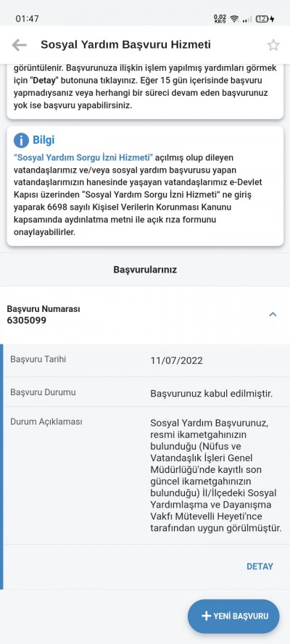Tap the Bilgi heading text
This screenshot has width=290, height=644.
[43, 140]
